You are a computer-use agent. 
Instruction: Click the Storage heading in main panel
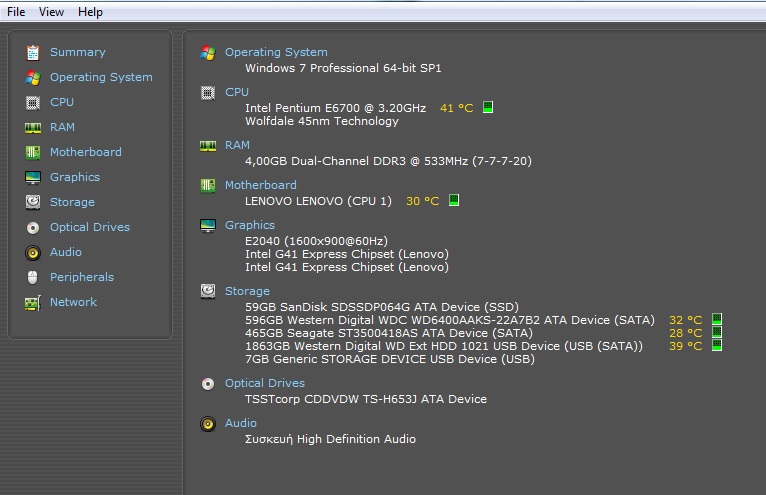pos(247,291)
